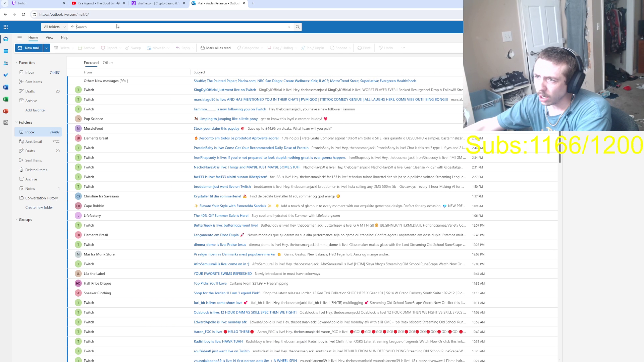
Task: Open a new browser tab
Action: tap(253, 3)
